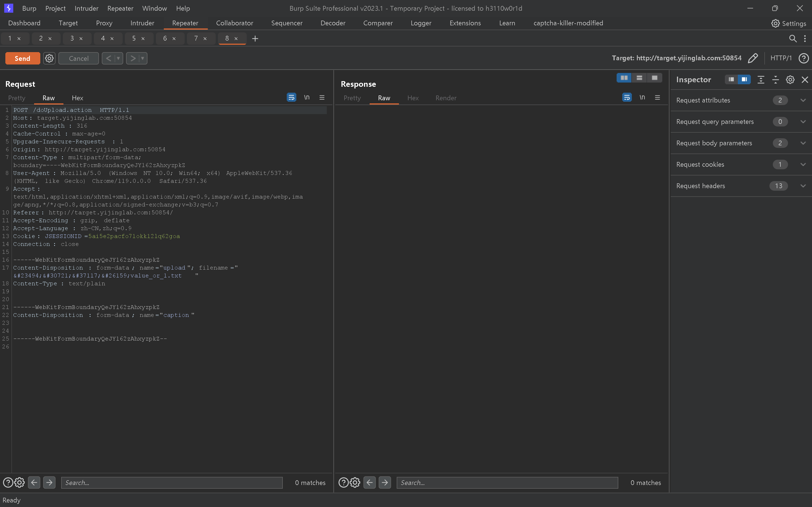Toggle line wrap in Request panel
This screenshot has width=812, height=507.
click(x=291, y=97)
